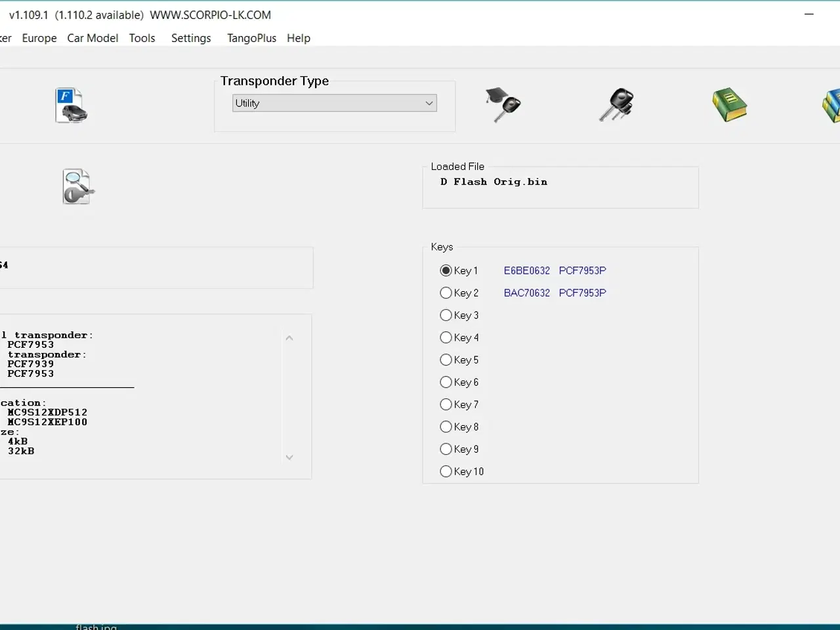Open the TangoPlus menu
The height and width of the screenshot is (630, 840).
coord(251,38)
